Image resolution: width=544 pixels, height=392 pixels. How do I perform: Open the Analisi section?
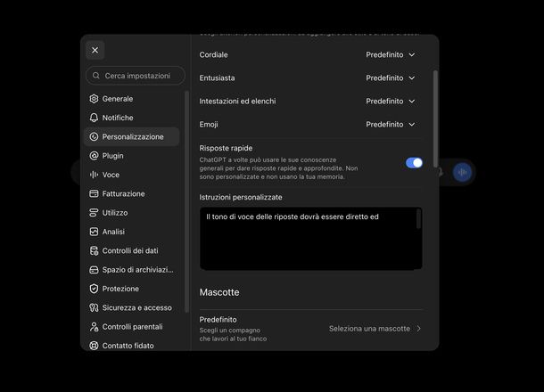[131, 232]
